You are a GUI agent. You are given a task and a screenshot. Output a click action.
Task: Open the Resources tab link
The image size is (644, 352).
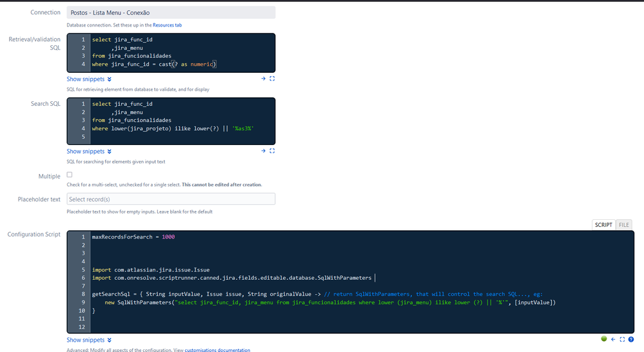(x=167, y=25)
